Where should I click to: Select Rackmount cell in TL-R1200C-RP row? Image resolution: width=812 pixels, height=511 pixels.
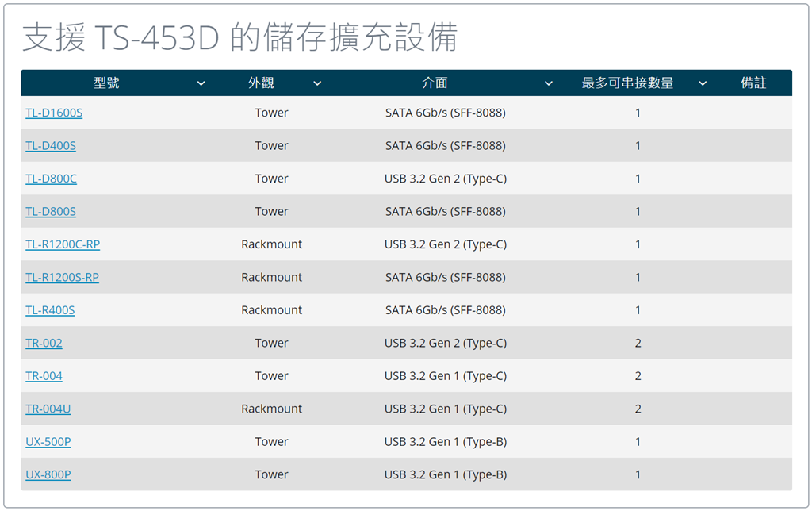tap(271, 244)
